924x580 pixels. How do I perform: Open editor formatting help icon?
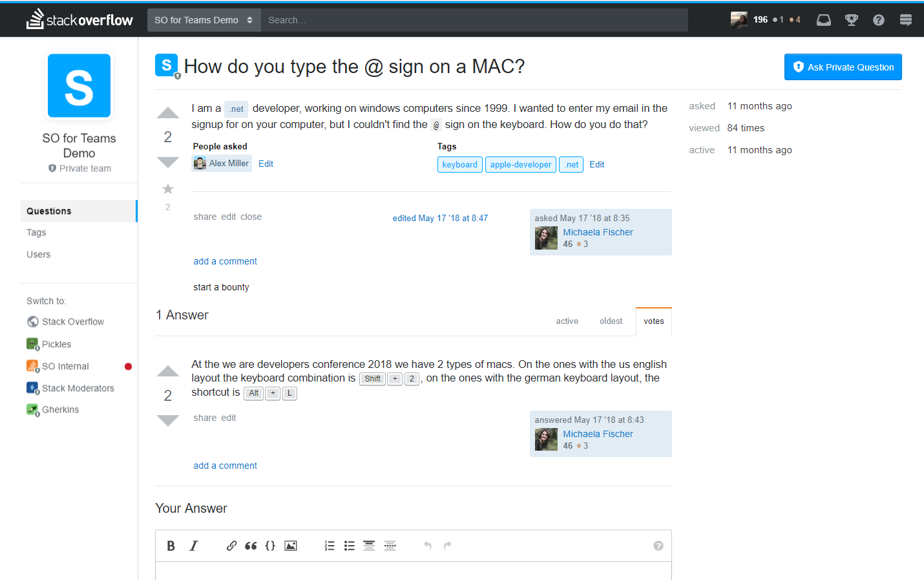click(658, 546)
